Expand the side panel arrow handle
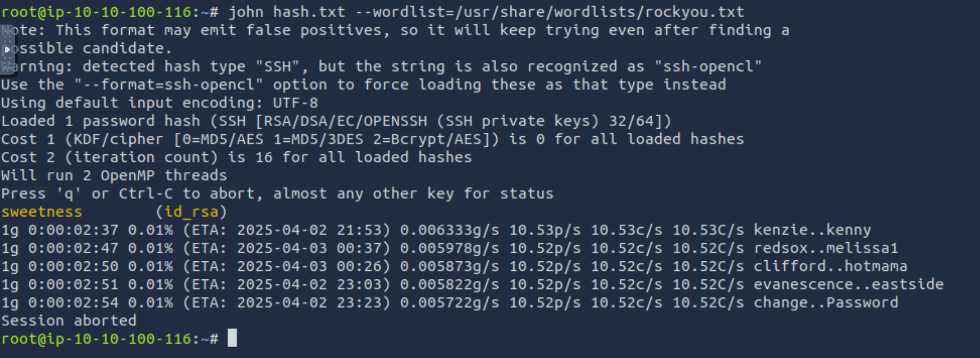This screenshot has height=358, width=980. 7,49
